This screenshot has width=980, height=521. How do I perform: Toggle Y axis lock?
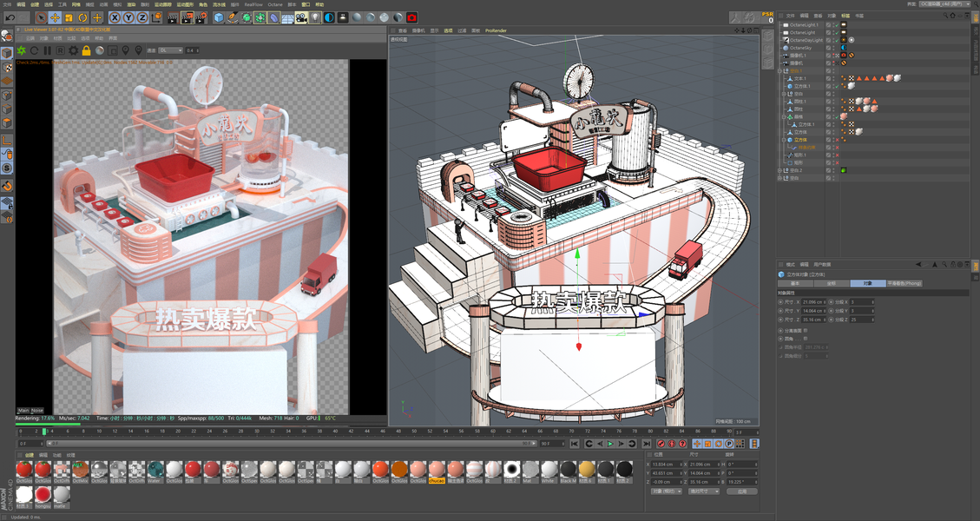click(128, 17)
